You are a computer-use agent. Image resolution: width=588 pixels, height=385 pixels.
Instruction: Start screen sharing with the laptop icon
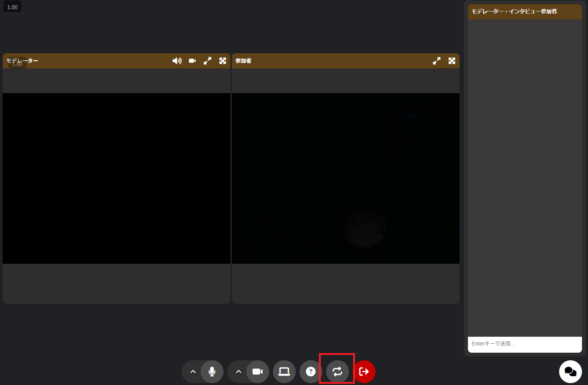[284, 371]
